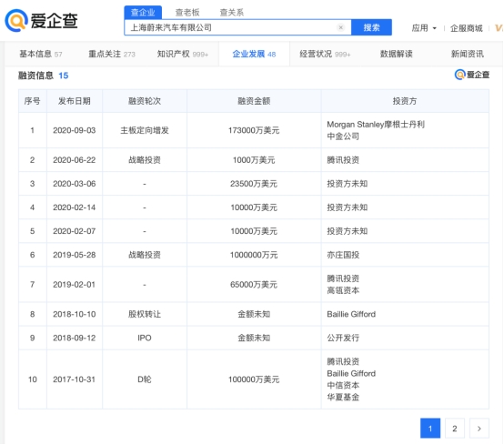Click Baillie Gifford in the D轮 row
The width and height of the screenshot is (504, 445).
(351, 373)
